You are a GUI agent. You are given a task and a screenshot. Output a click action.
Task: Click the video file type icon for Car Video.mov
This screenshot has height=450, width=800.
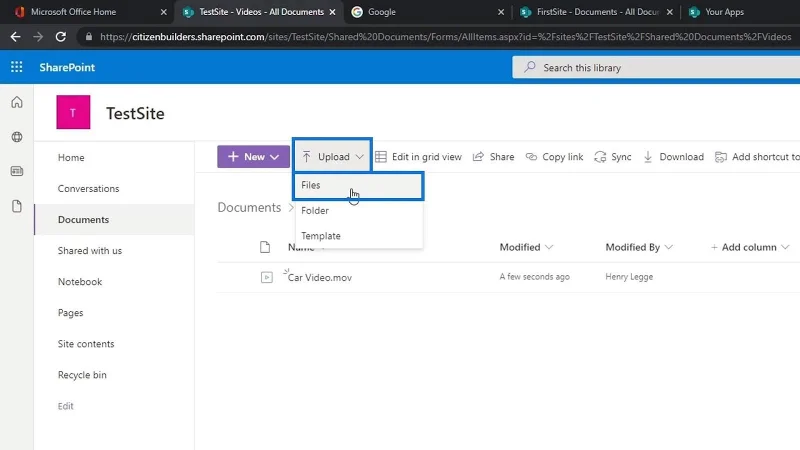click(x=266, y=277)
